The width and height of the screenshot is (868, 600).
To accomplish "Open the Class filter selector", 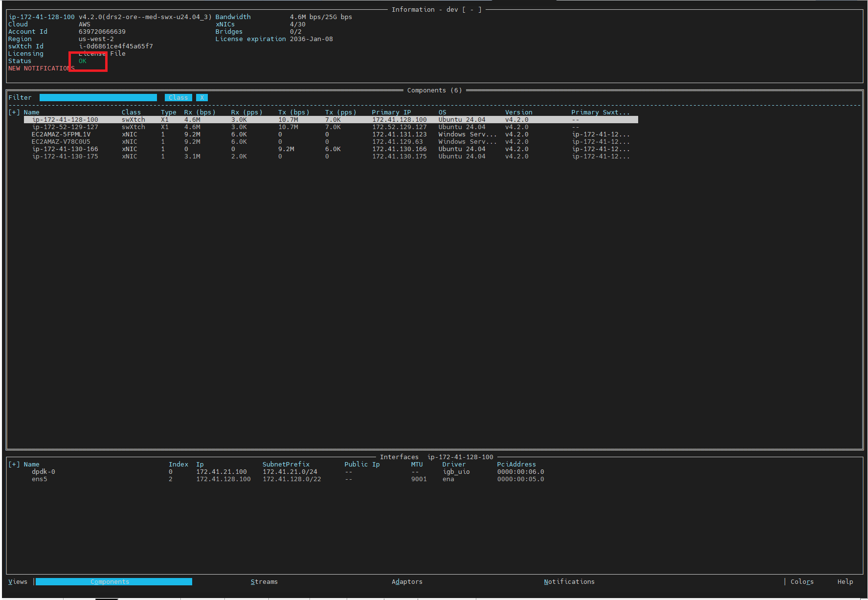I will [x=178, y=98].
